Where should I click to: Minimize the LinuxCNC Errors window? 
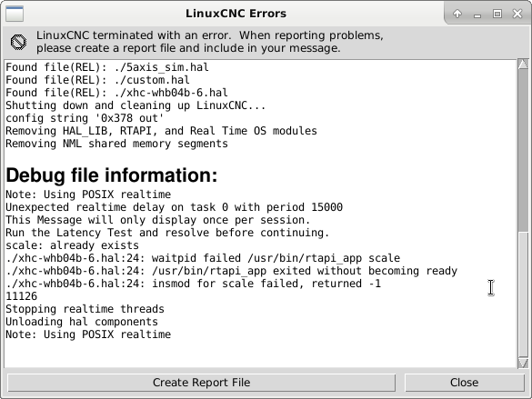[477, 15]
